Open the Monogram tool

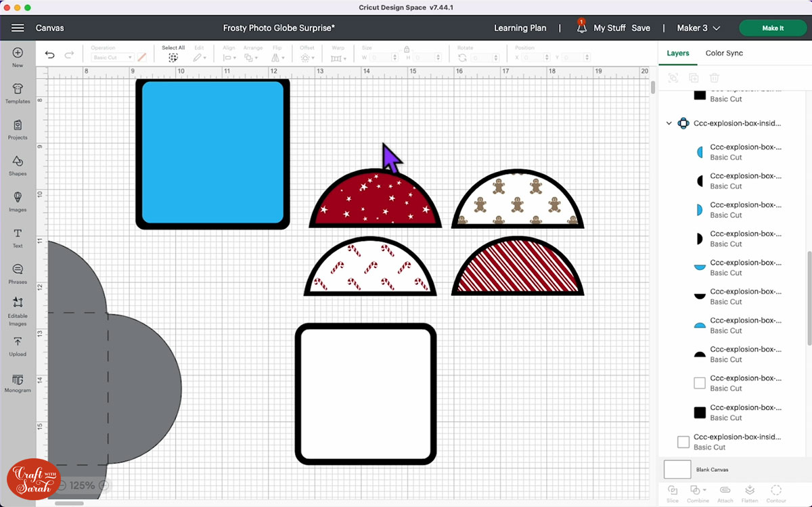point(18,382)
